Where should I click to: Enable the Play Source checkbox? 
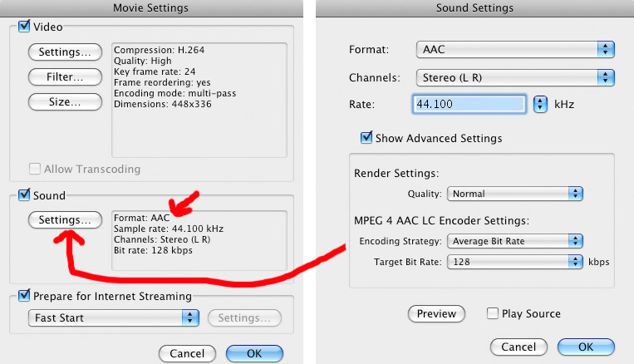point(493,313)
